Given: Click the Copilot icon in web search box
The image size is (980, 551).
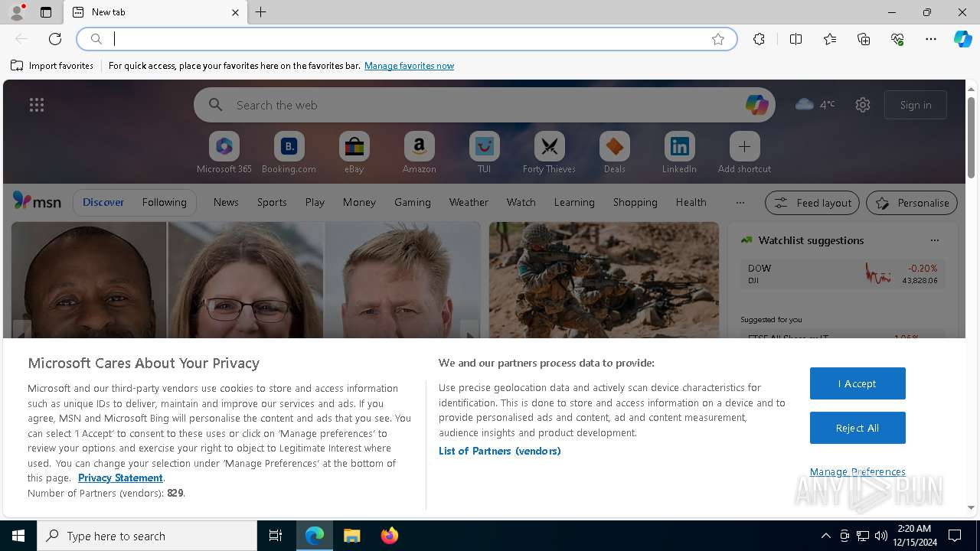Looking at the screenshot, I should tap(756, 105).
